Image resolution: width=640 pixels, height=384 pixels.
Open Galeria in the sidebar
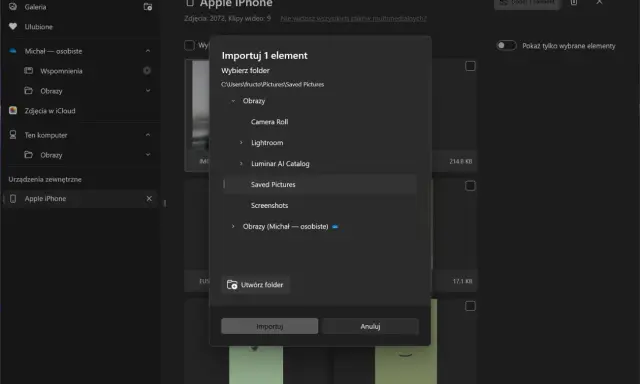[x=35, y=7]
